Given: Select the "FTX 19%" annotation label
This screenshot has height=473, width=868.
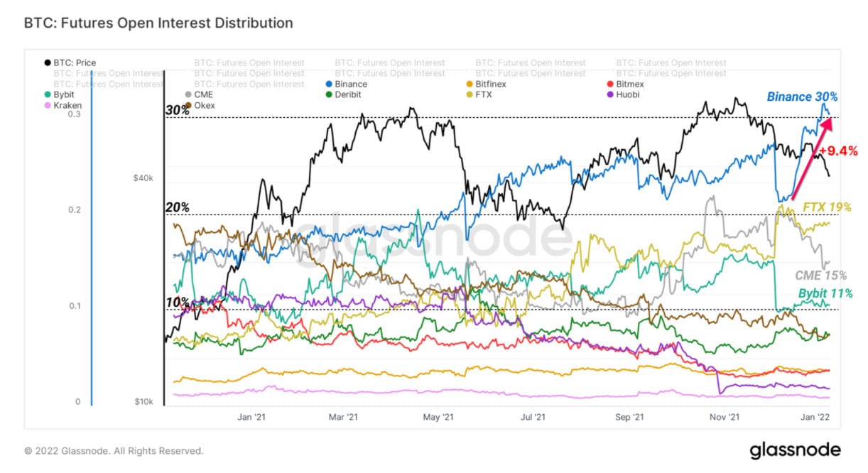Looking at the screenshot, I should point(827,207).
